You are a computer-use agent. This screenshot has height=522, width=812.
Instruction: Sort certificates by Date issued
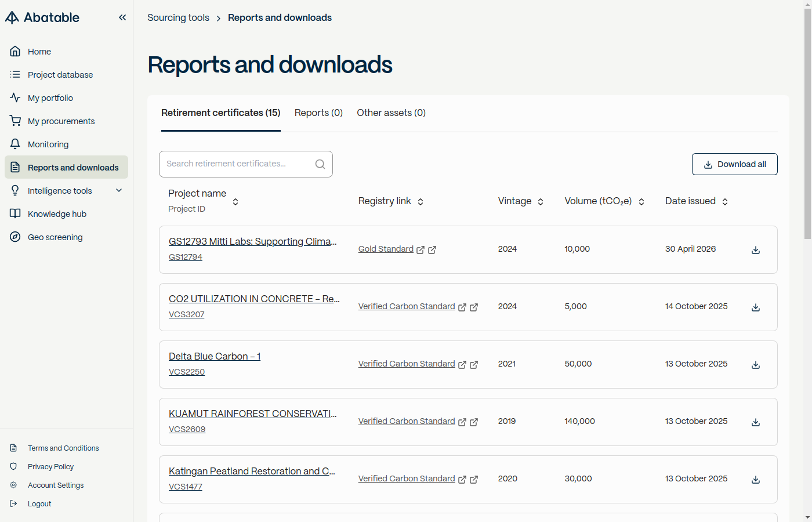(725, 201)
